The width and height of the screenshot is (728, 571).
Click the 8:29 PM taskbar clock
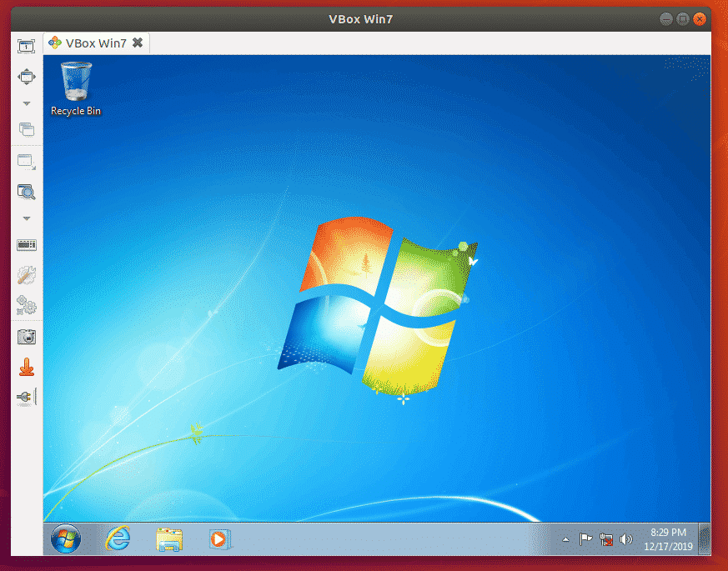(x=668, y=539)
